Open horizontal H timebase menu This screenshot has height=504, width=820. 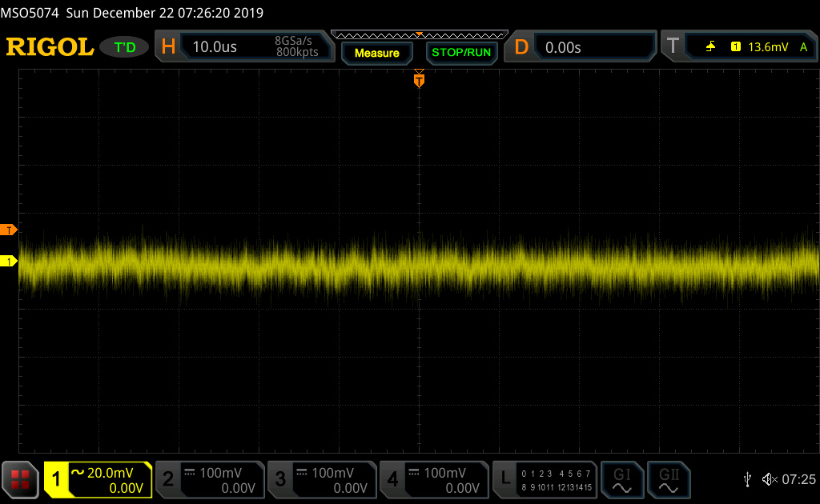pos(168,47)
